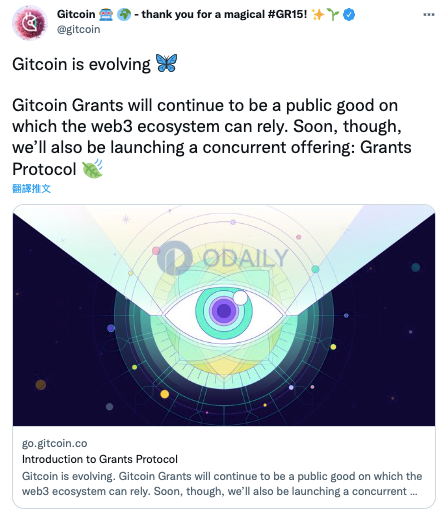Click the globe emoji in name
The image size is (446, 517).
tap(124, 15)
